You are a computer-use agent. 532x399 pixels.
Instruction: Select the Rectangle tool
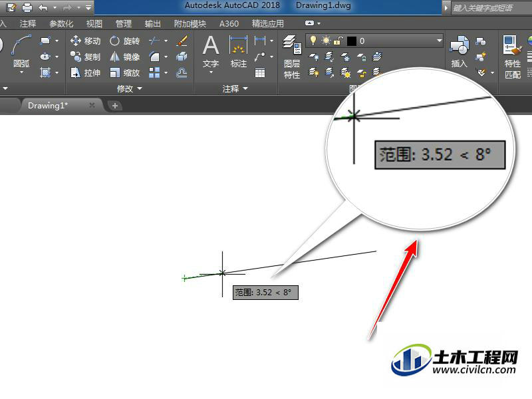(45, 41)
